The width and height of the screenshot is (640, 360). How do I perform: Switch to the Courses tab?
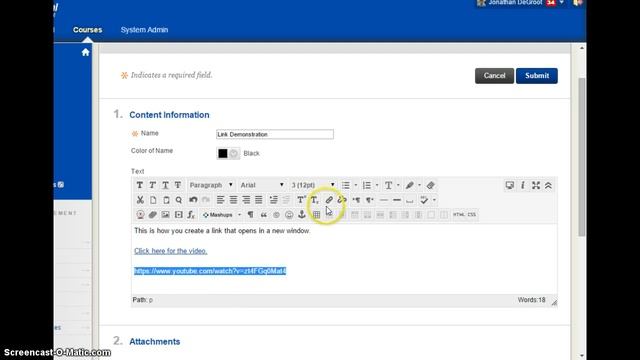(87, 30)
